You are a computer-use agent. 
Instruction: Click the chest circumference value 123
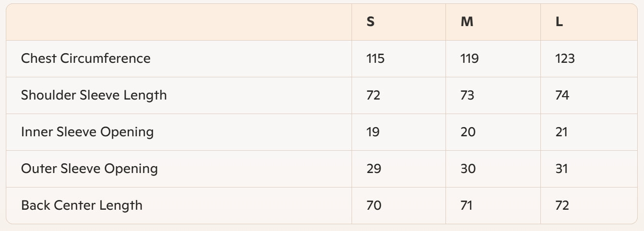(565, 59)
